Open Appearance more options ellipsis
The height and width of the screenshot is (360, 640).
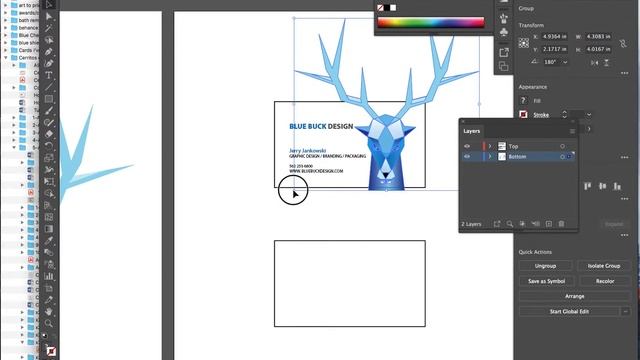[x=624, y=157]
